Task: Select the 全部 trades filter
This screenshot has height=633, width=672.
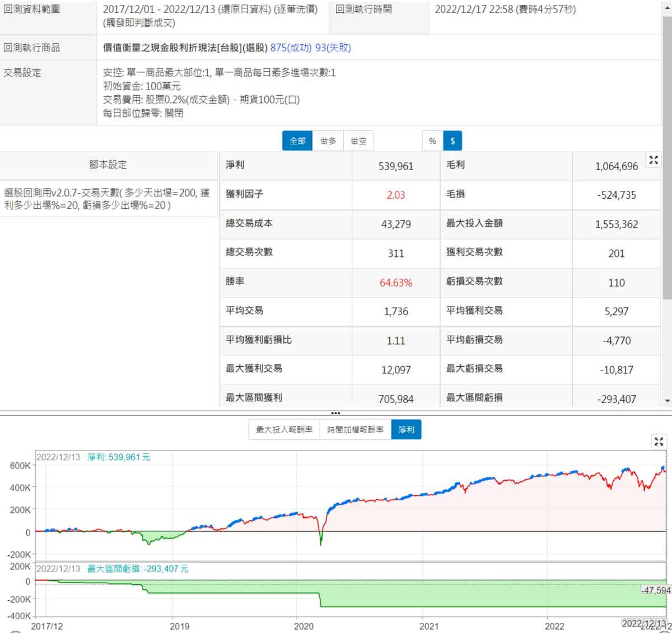Action: pyautogui.click(x=297, y=141)
